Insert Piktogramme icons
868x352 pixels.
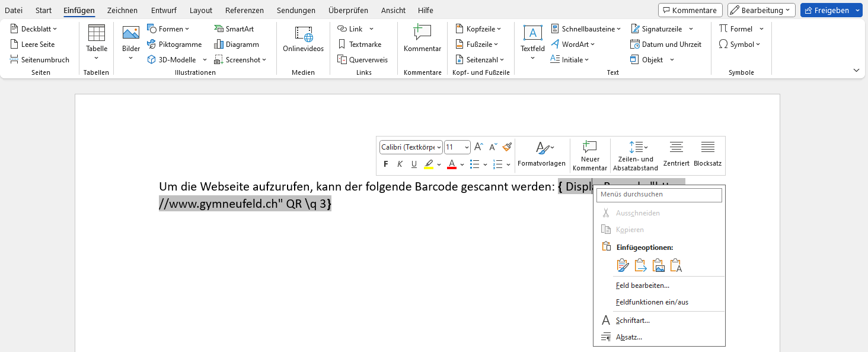174,44
